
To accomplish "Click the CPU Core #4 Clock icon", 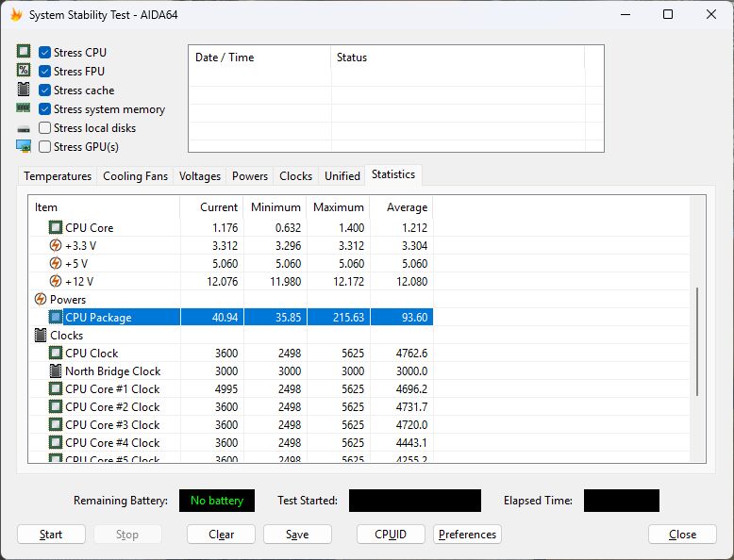I will (56, 442).
